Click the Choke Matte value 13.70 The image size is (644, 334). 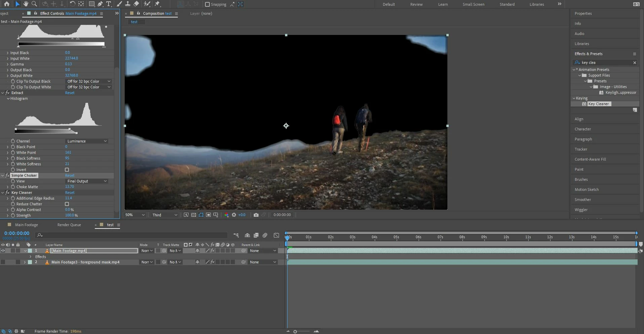pos(69,187)
